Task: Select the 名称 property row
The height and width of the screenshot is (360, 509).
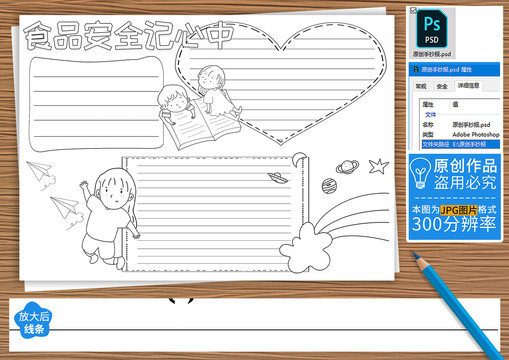Action: 461,125
